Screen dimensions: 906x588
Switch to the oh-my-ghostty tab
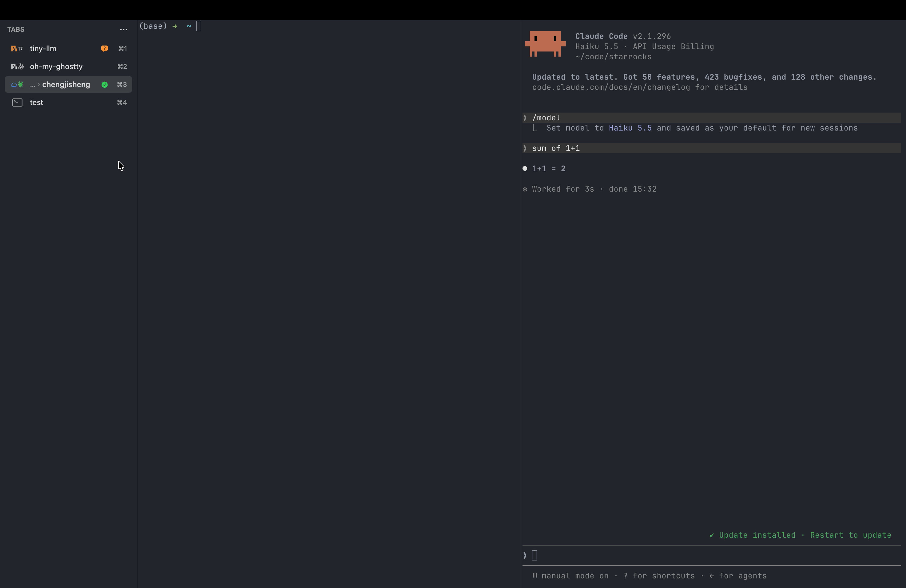69,66
